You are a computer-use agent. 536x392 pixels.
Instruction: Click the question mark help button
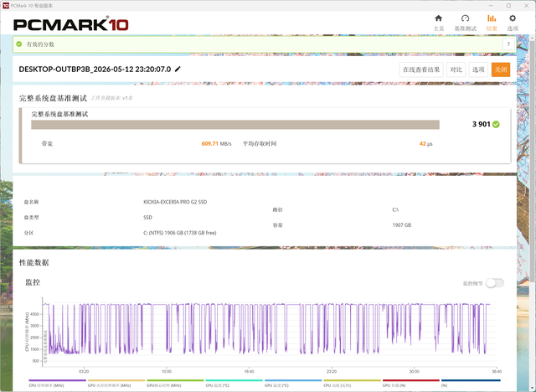[x=508, y=44]
